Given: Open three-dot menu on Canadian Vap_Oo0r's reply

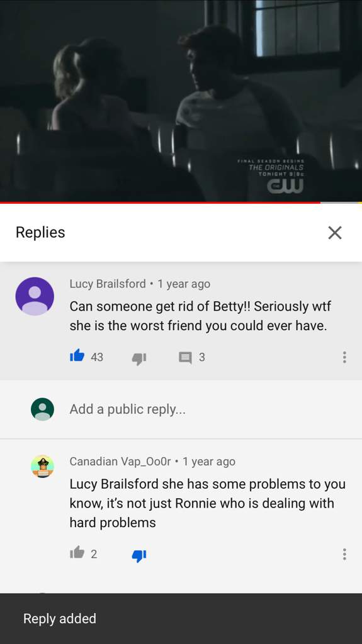Looking at the screenshot, I should tap(344, 554).
